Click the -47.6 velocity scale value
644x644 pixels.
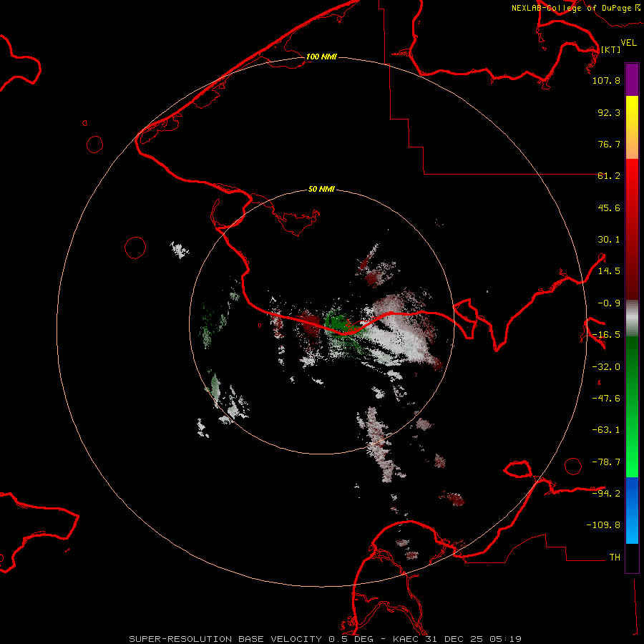pyautogui.click(x=606, y=399)
